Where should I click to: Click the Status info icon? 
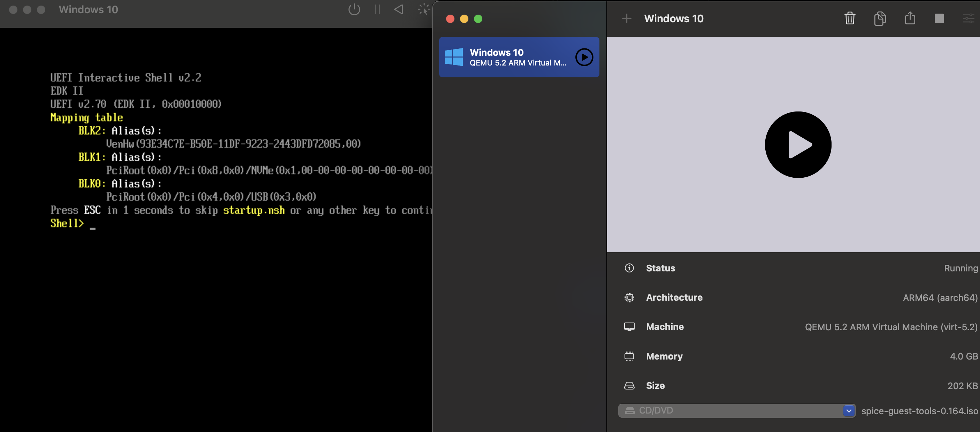click(x=629, y=268)
